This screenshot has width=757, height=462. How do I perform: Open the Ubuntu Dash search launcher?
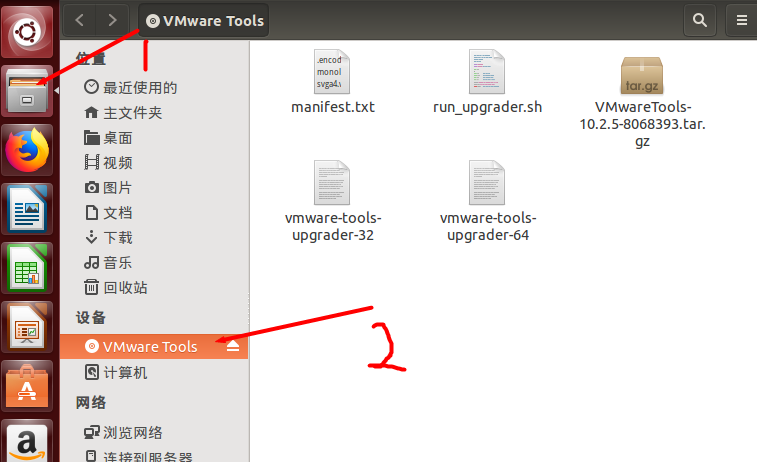tap(27, 32)
